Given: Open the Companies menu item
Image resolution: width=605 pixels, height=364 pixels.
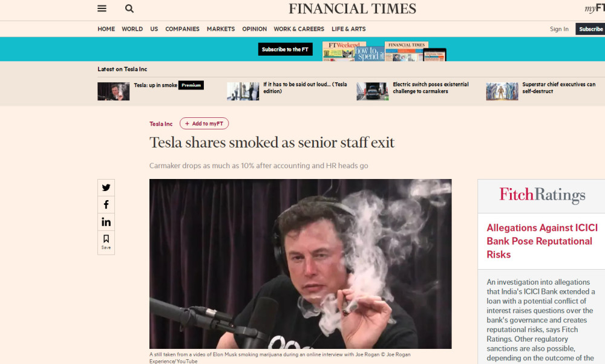Looking at the screenshot, I should [x=182, y=29].
